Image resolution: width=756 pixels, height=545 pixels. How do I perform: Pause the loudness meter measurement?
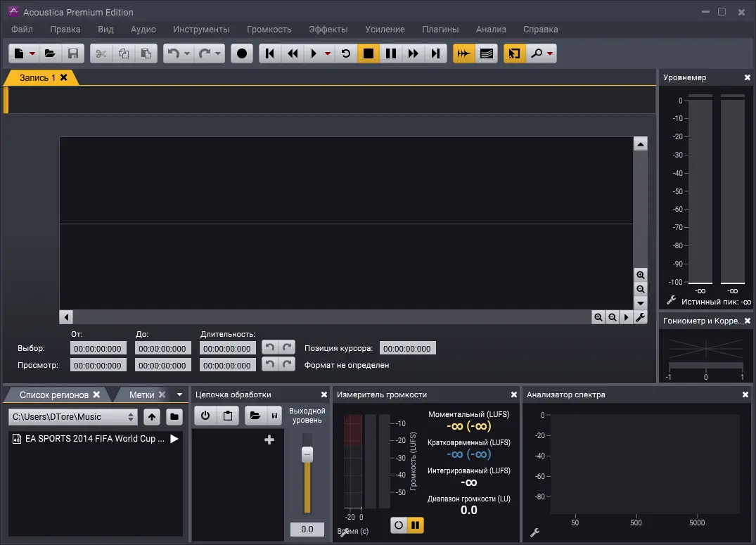(415, 525)
